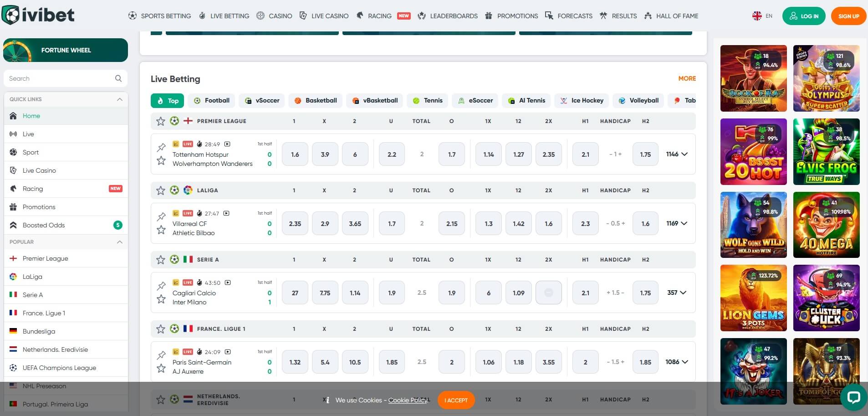Accept cookies with I ACCEPT button
Image resolution: width=868 pixels, height=416 pixels.
click(x=456, y=400)
